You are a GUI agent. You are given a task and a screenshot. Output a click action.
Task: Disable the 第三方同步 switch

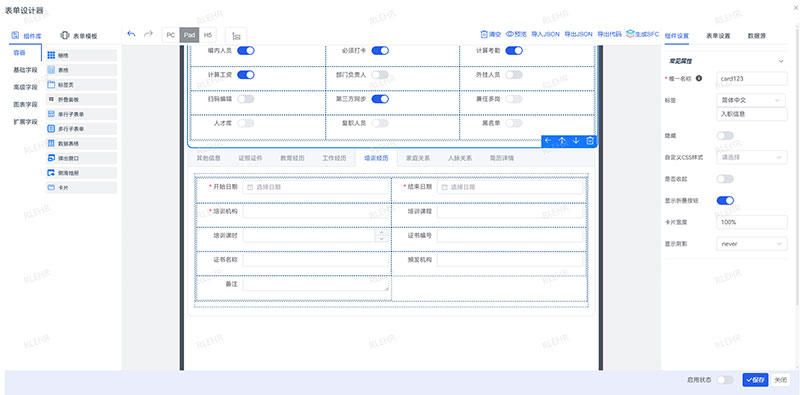click(380, 99)
